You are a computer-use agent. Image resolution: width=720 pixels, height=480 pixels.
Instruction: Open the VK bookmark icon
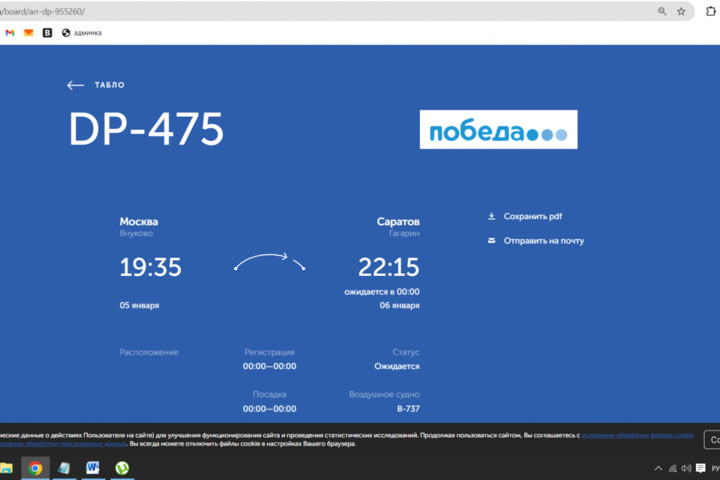tap(46, 33)
